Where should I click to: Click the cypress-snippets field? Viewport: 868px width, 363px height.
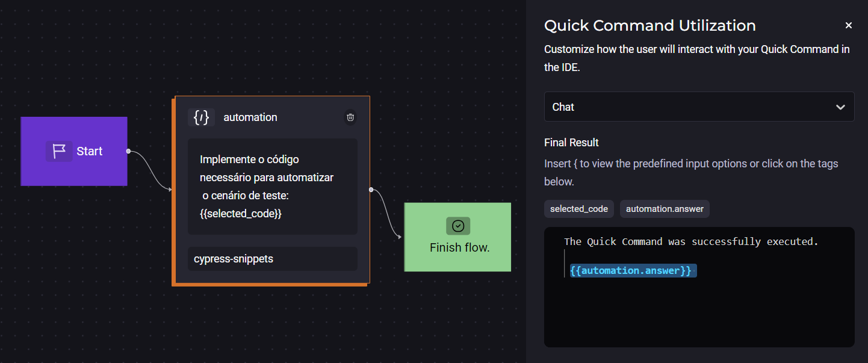273,259
